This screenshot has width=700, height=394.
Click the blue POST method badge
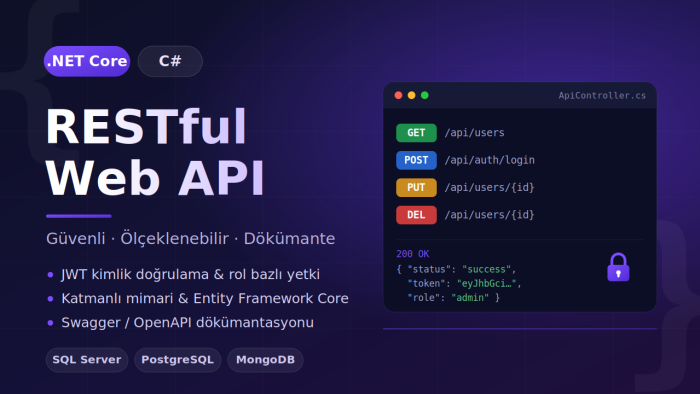tap(416, 160)
